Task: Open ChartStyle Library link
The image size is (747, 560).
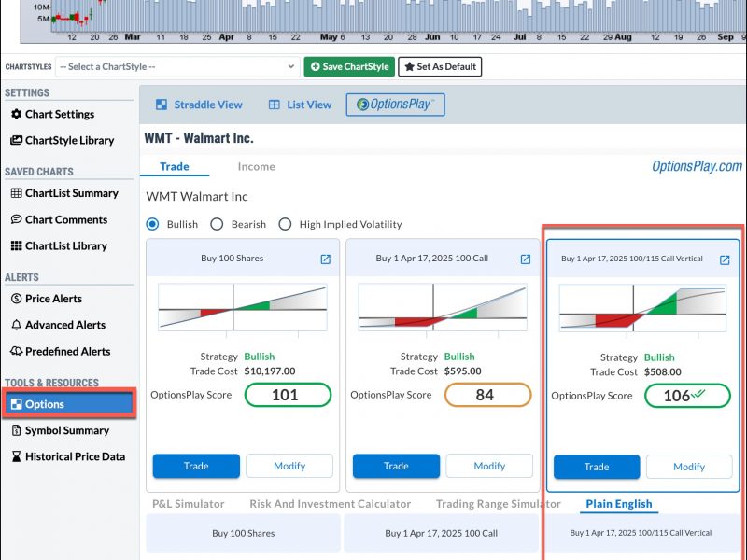Action: (x=69, y=140)
